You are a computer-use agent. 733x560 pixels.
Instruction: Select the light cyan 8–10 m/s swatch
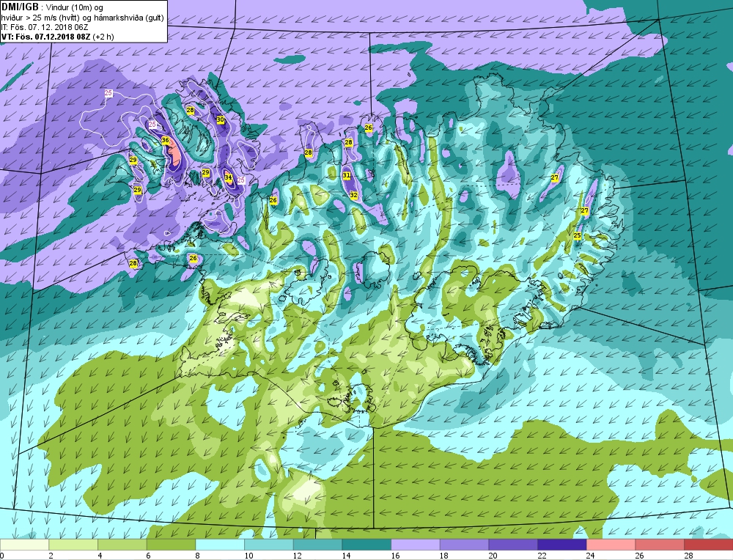point(220,545)
